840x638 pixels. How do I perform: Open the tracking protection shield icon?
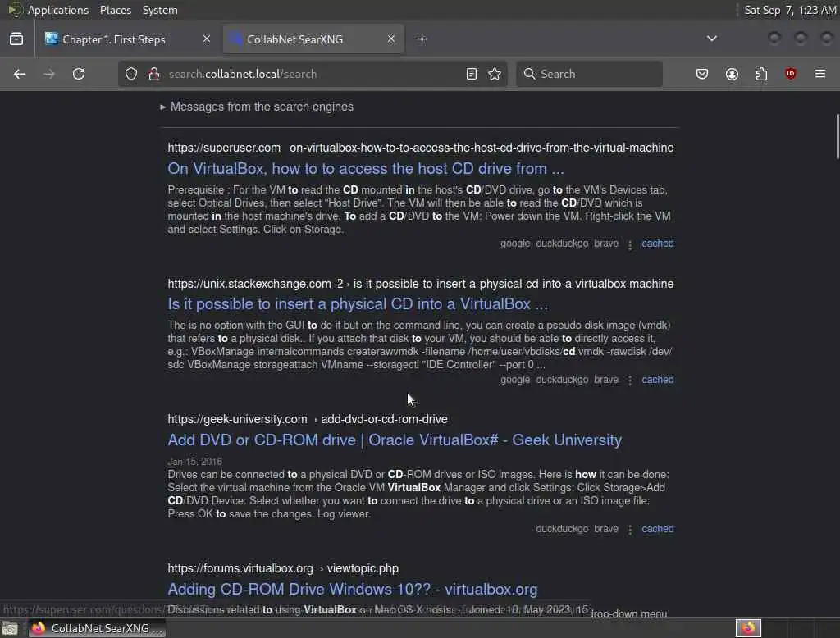tap(131, 74)
